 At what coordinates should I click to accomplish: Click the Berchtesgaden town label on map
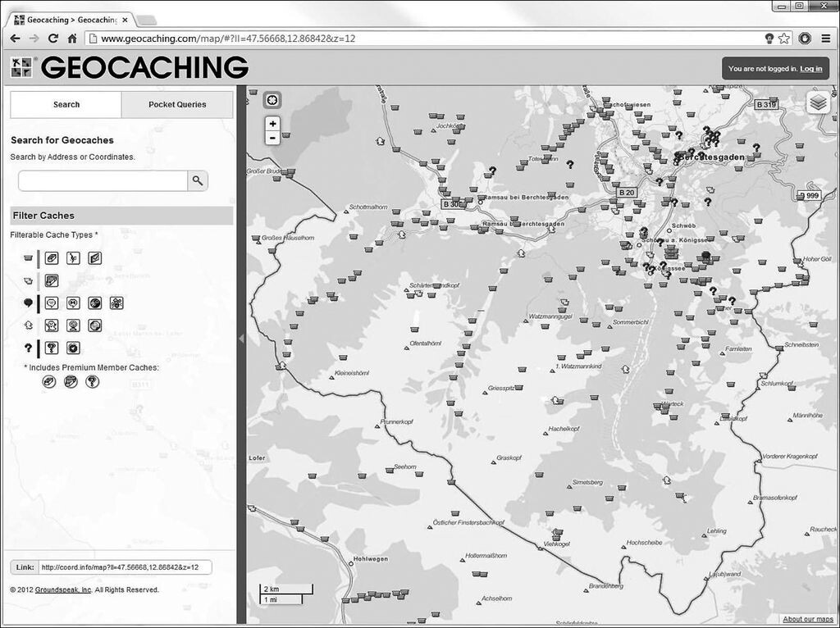pos(711,157)
